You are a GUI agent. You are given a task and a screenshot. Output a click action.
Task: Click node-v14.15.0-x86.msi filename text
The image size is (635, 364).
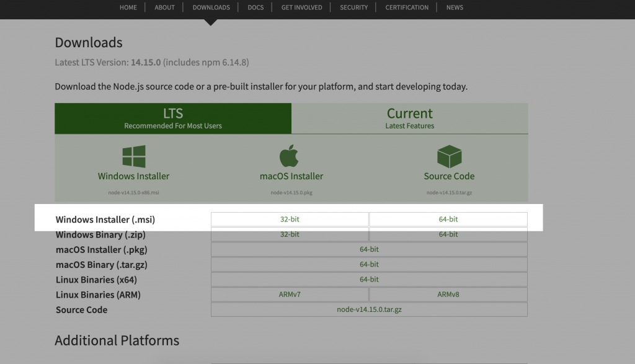134,193
